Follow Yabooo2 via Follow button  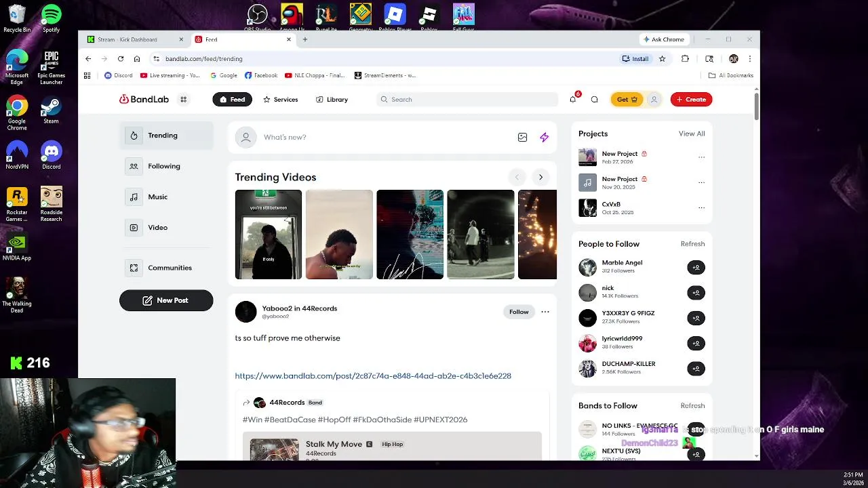(519, 312)
